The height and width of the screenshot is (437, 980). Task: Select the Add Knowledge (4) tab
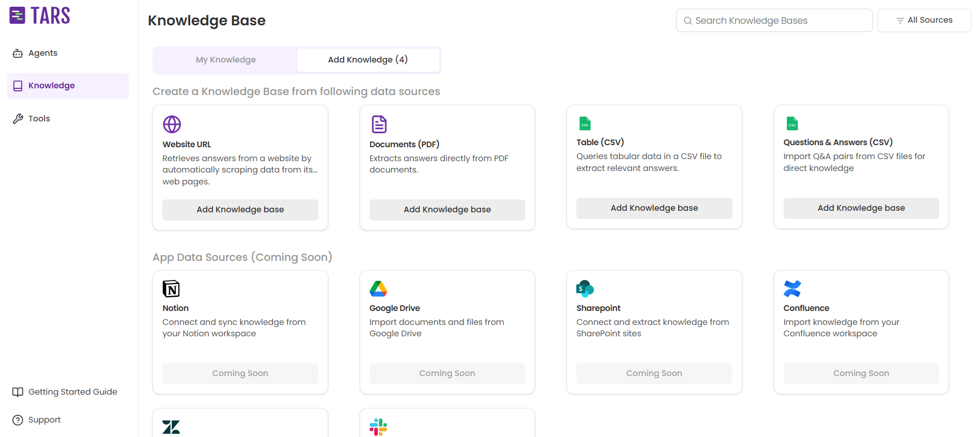coord(367,60)
